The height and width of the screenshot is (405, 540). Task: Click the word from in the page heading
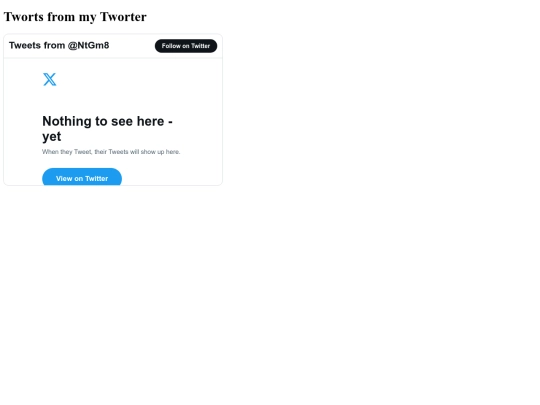61,17
